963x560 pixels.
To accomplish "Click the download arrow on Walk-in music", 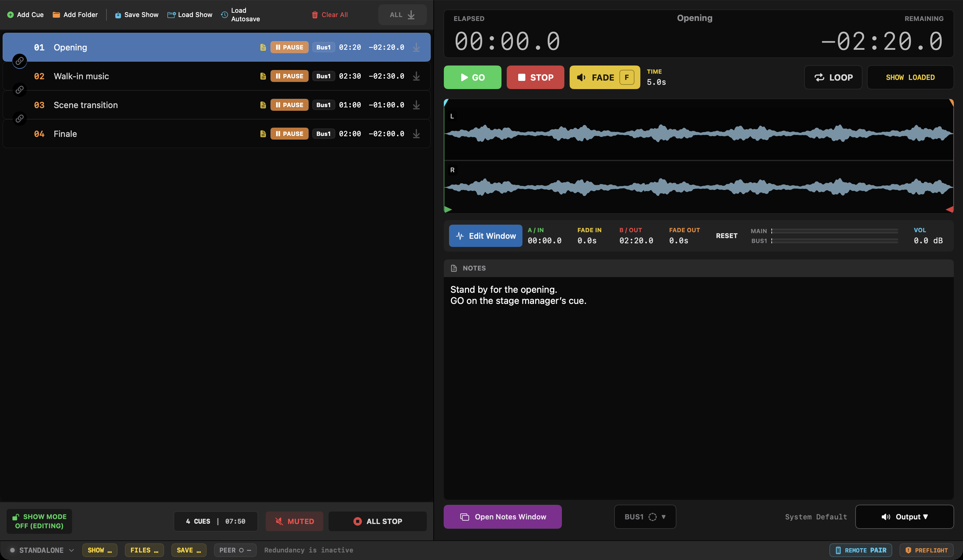I will [417, 76].
